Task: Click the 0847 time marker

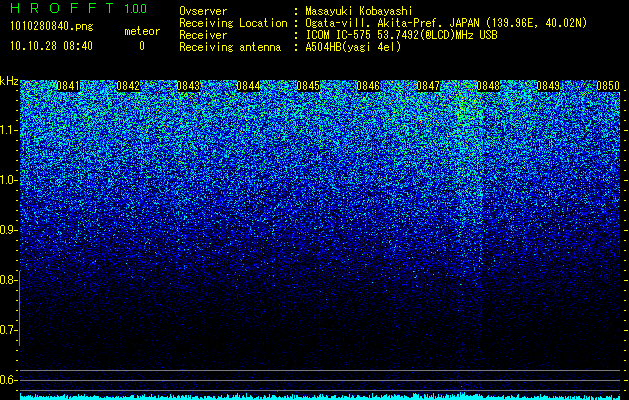Action: pos(428,86)
